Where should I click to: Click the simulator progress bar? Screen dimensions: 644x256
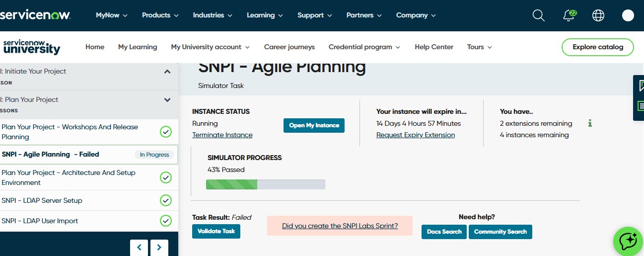click(x=265, y=184)
